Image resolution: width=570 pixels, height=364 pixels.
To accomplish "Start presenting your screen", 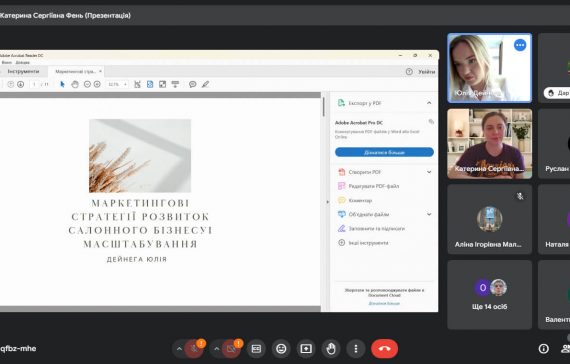I will pyautogui.click(x=306, y=349).
